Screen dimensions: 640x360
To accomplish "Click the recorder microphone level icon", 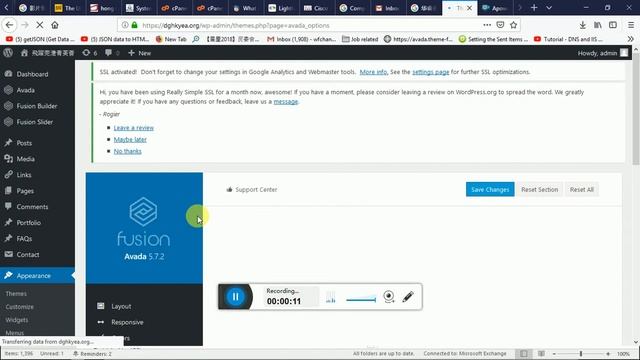I will coord(331,298).
